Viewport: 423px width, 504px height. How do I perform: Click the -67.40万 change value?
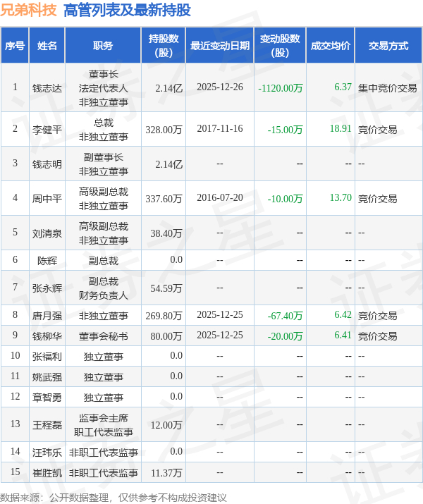click(x=285, y=316)
